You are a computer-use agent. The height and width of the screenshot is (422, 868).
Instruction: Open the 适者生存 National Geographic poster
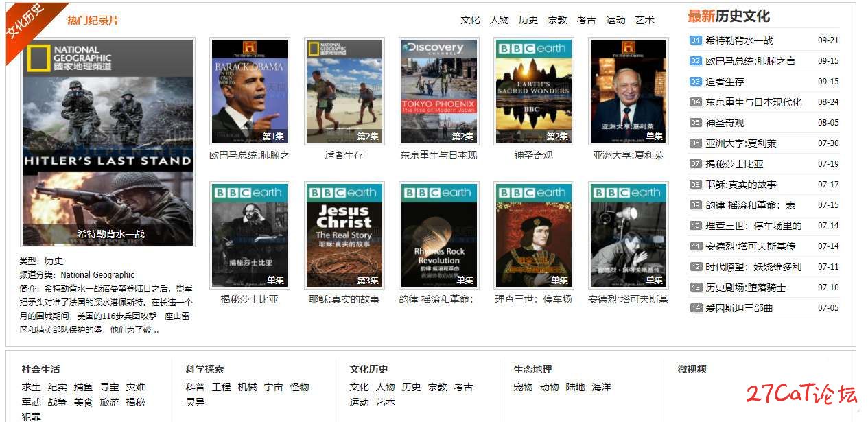tap(344, 91)
